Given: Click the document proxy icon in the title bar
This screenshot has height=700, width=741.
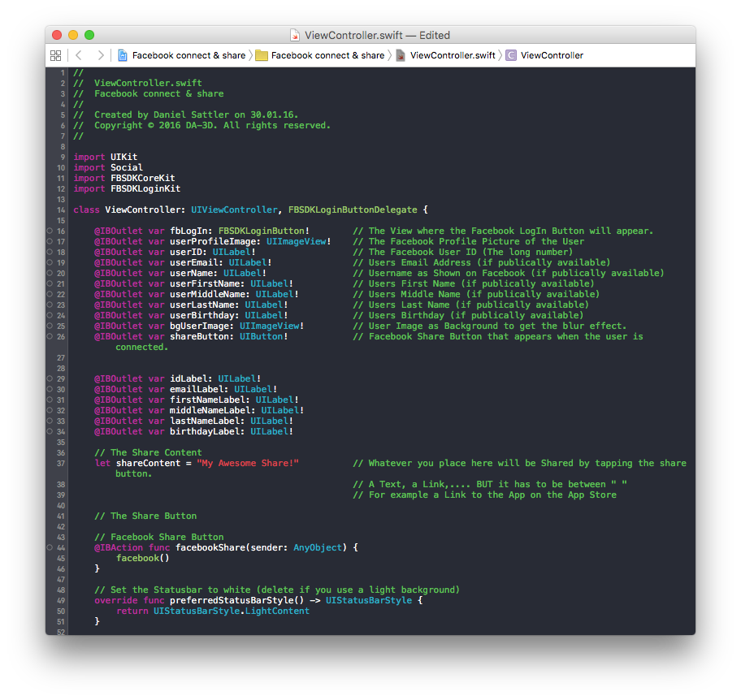Looking at the screenshot, I should tap(295, 36).
